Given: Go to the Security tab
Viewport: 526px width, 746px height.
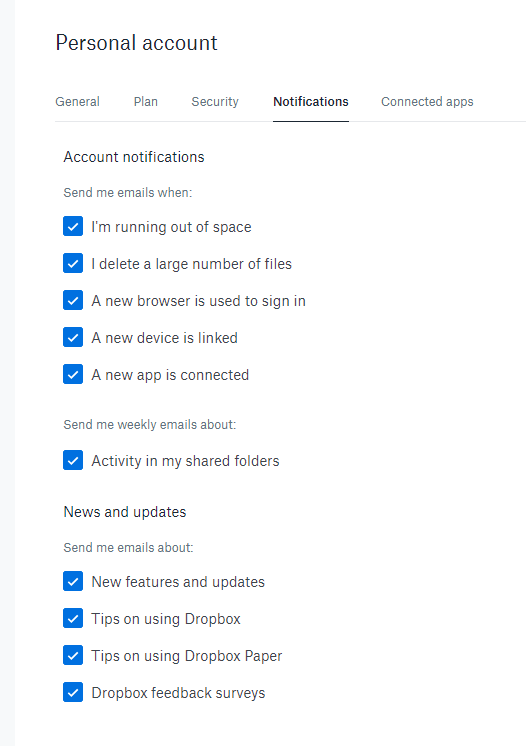Looking at the screenshot, I should coord(215,102).
